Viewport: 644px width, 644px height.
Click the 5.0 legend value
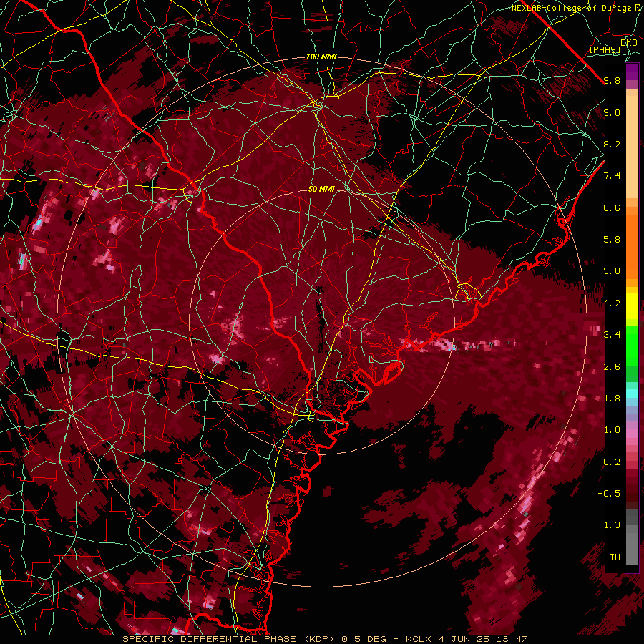pyautogui.click(x=612, y=271)
